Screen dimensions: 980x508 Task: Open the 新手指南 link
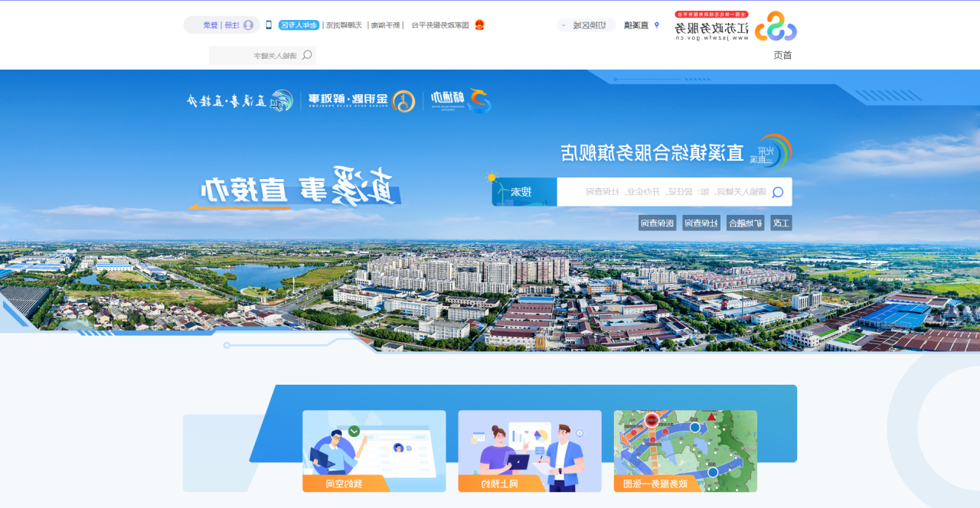coord(387,25)
